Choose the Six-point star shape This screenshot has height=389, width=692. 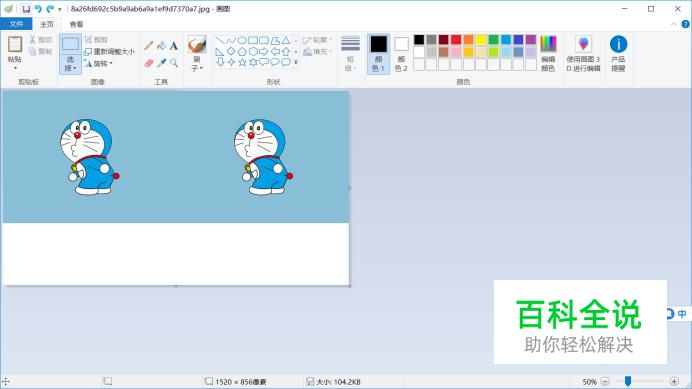253,62
